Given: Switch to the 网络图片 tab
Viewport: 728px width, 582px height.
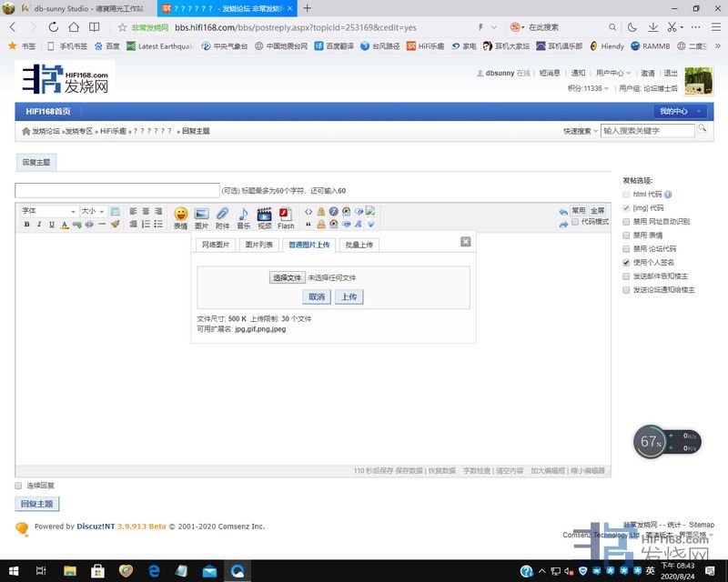Looking at the screenshot, I should coord(216,245).
